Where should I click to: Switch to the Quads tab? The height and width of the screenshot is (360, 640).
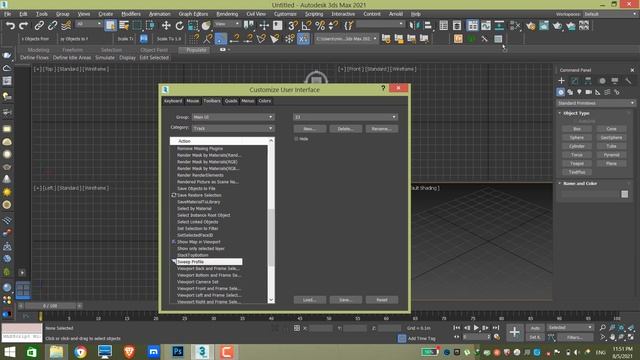point(231,101)
